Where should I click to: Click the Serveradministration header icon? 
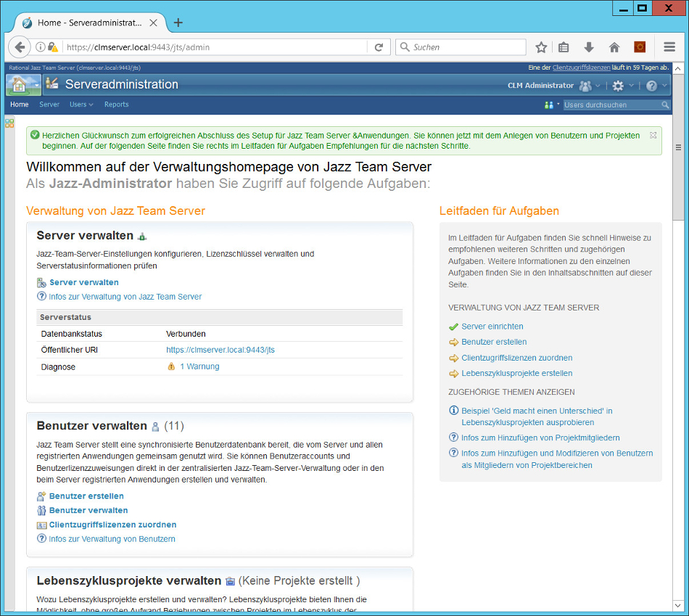(52, 83)
